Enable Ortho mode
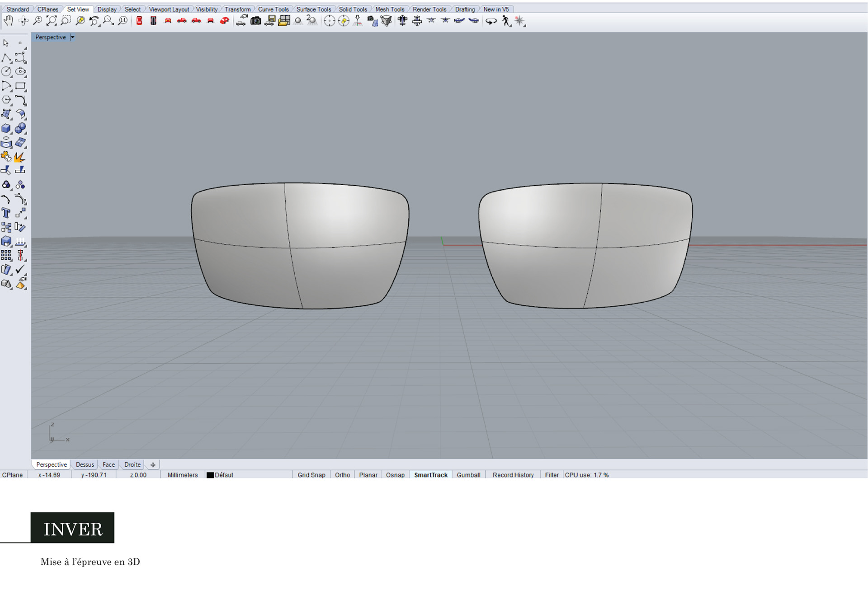868x613 pixels. (342, 475)
